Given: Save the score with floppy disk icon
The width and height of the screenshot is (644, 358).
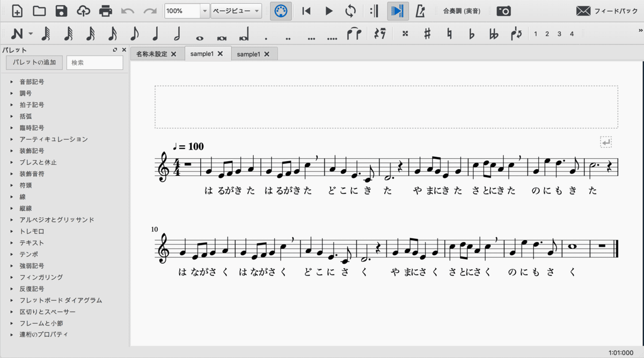Looking at the screenshot, I should (61, 11).
